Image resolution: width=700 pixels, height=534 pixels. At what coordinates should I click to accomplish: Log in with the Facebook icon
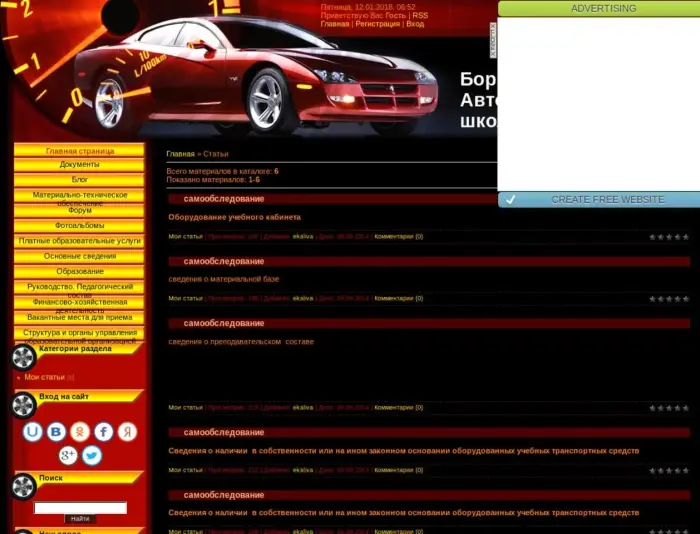[x=104, y=432]
